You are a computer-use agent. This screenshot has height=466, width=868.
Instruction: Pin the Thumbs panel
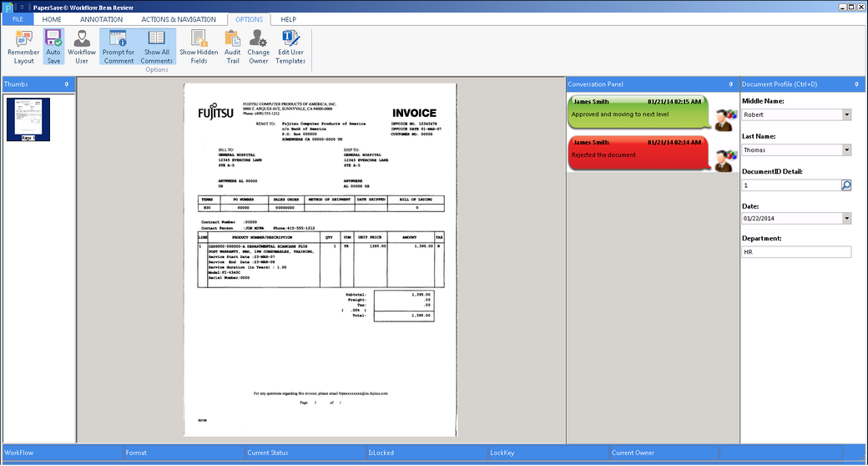pyautogui.click(x=66, y=84)
